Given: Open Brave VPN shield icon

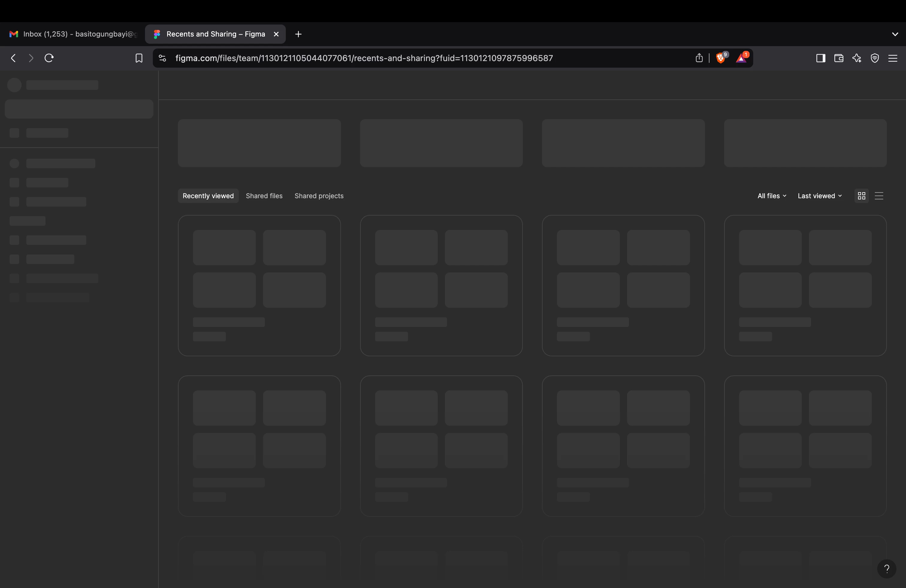Looking at the screenshot, I should coord(875,58).
